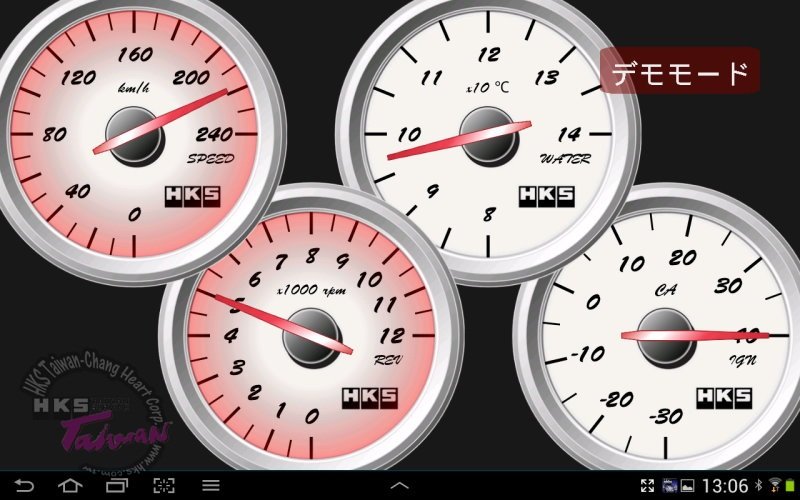Tap the Wi-Fi signal icon

click(x=775, y=485)
